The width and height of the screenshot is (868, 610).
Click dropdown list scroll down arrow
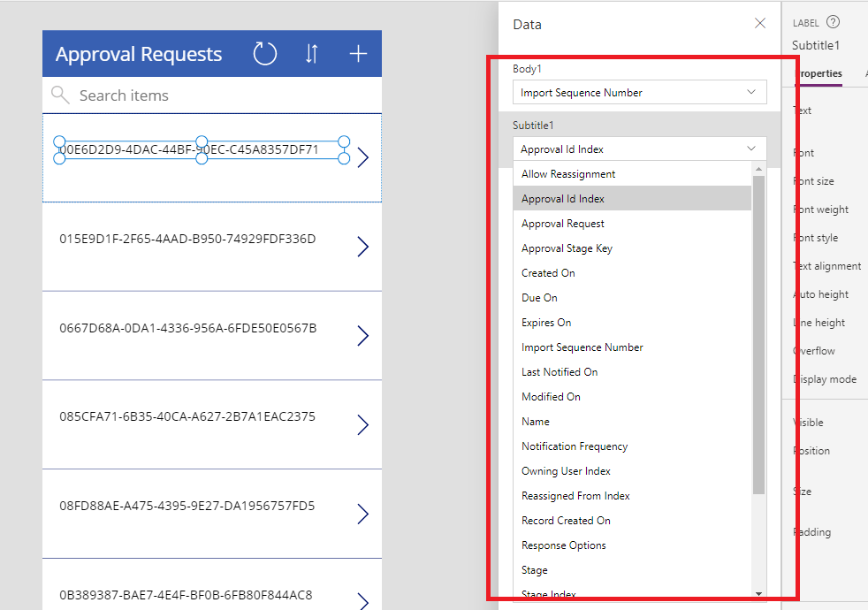758,593
